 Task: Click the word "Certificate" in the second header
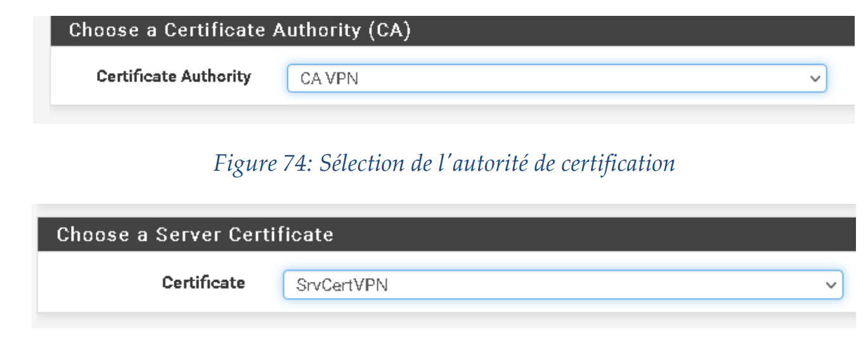tap(280, 235)
